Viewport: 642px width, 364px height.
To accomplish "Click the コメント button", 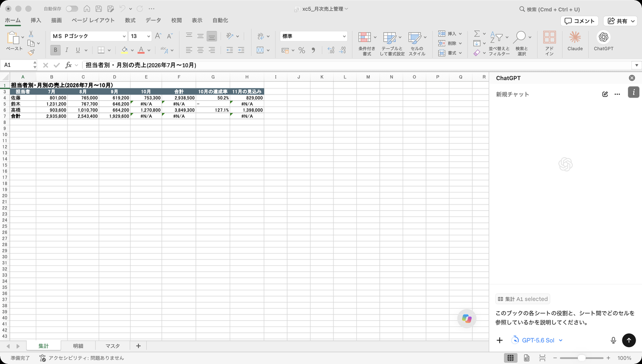I will [x=580, y=21].
